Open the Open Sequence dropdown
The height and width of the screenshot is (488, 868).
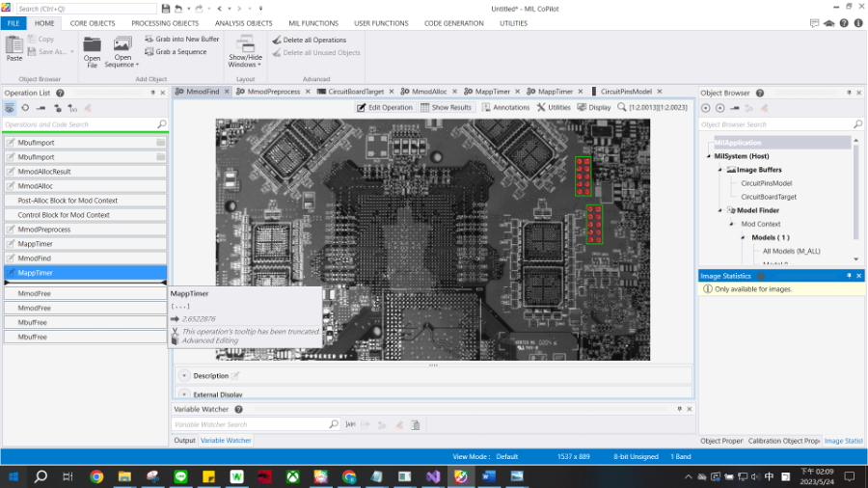[x=122, y=51]
